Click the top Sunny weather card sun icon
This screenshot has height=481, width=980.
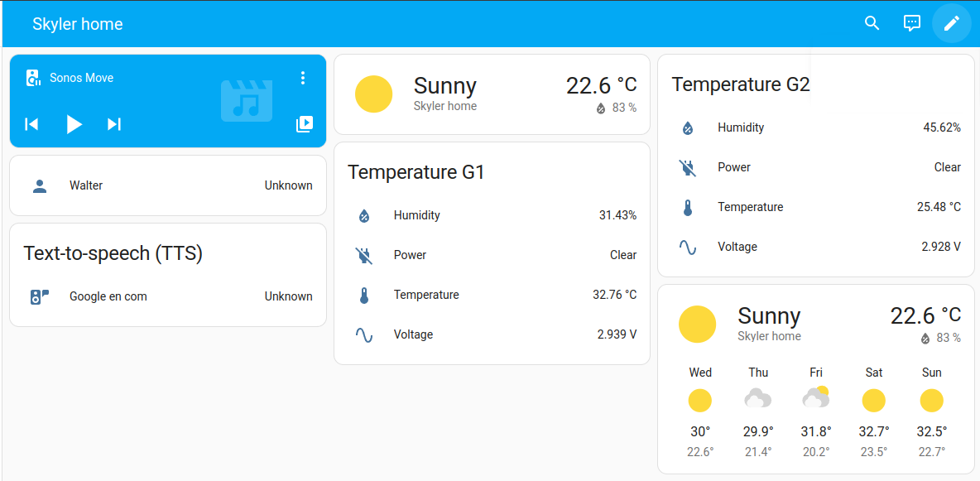pyautogui.click(x=373, y=94)
